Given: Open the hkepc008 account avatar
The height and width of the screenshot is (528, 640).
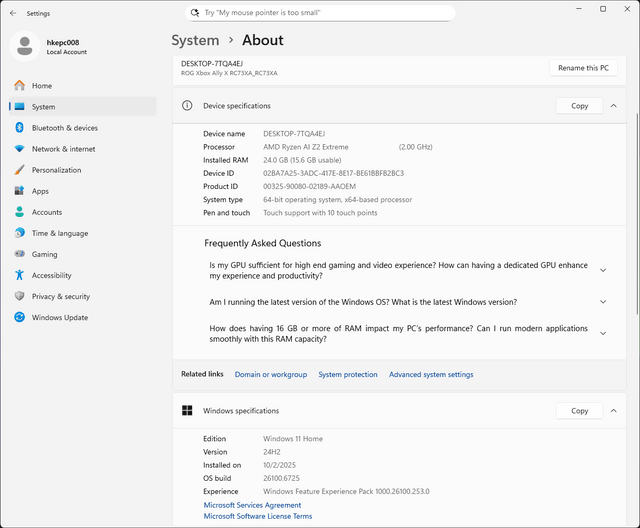Looking at the screenshot, I should pyautogui.click(x=24, y=46).
